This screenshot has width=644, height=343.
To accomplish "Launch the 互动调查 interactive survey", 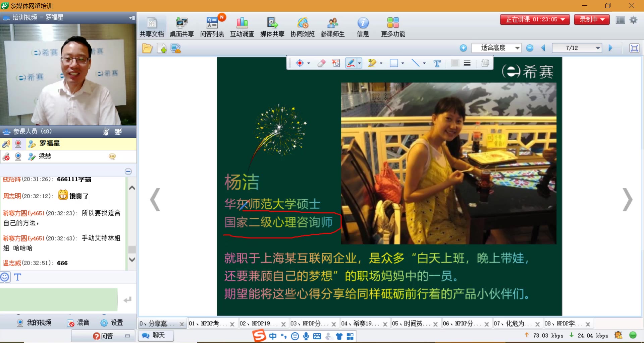I will click(242, 27).
